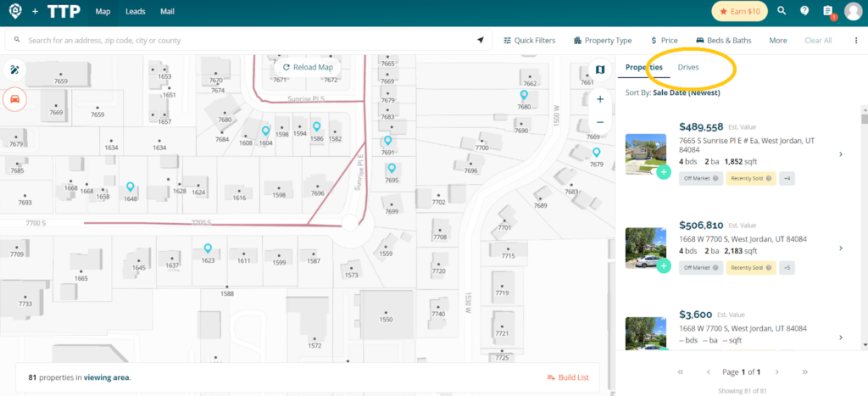
Task: Open the clipboard tasks icon with notification
Action: tap(828, 11)
